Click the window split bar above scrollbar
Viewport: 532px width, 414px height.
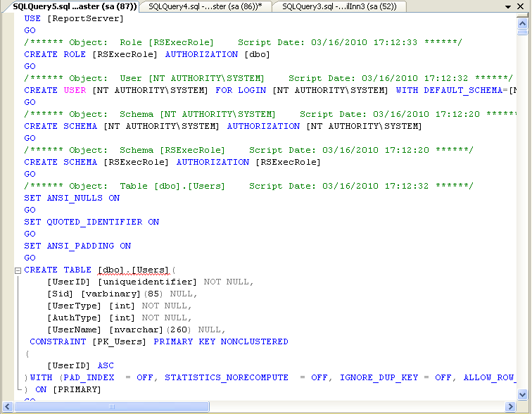coord(522,15)
